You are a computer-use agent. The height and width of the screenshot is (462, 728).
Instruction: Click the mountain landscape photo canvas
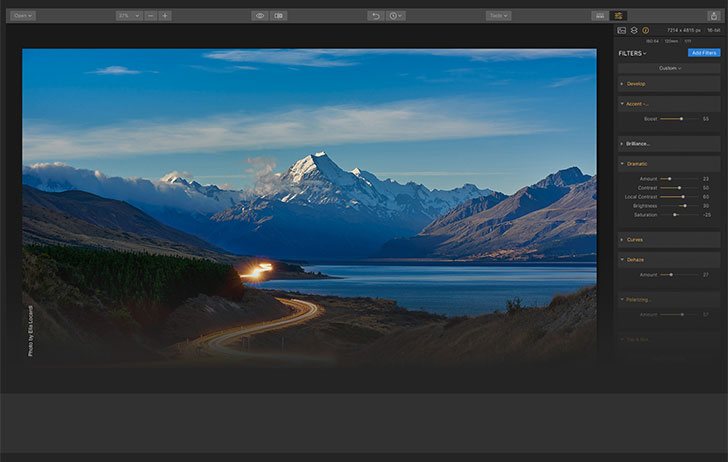pos(309,207)
